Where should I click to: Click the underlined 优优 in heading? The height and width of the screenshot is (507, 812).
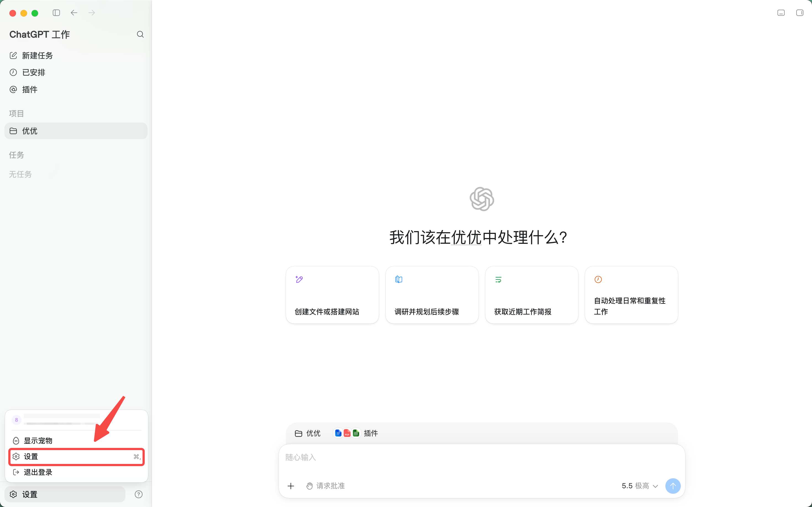(x=466, y=237)
